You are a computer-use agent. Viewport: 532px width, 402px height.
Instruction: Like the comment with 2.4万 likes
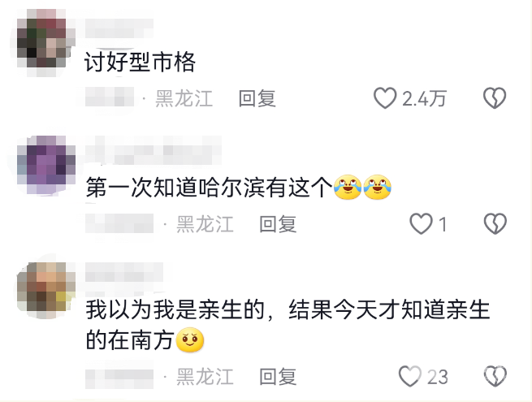click(x=385, y=98)
